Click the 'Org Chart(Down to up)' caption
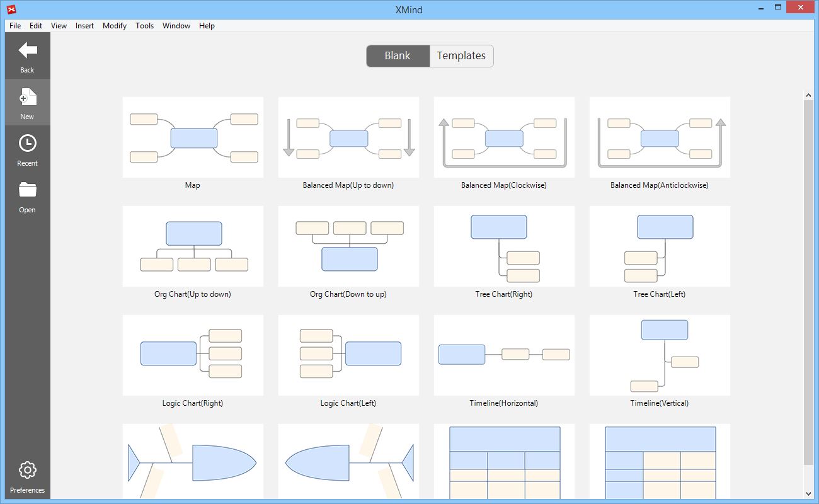Viewport: 819px width, 504px height. (348, 294)
